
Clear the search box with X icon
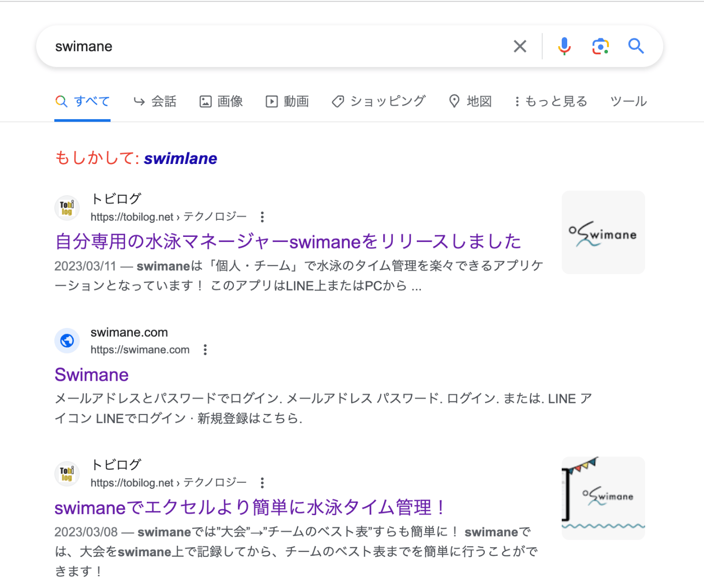click(520, 46)
